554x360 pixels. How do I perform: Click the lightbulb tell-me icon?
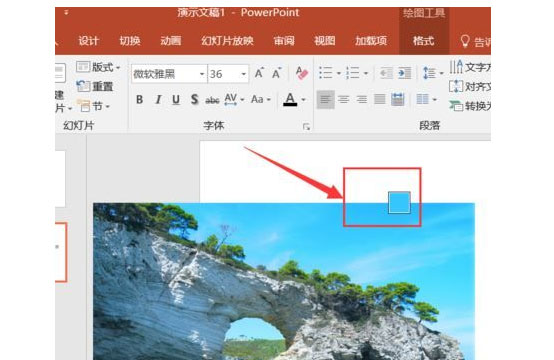pos(465,41)
